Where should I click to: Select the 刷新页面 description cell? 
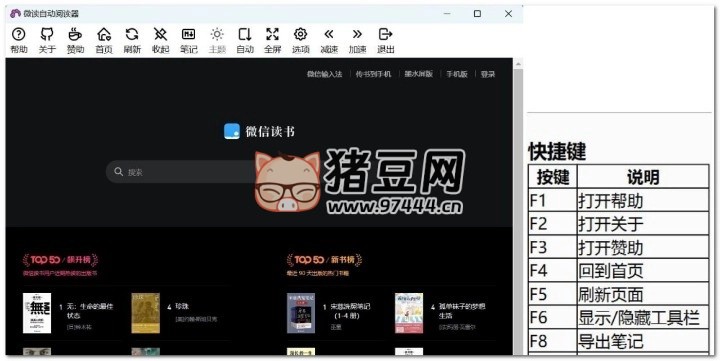click(643, 294)
